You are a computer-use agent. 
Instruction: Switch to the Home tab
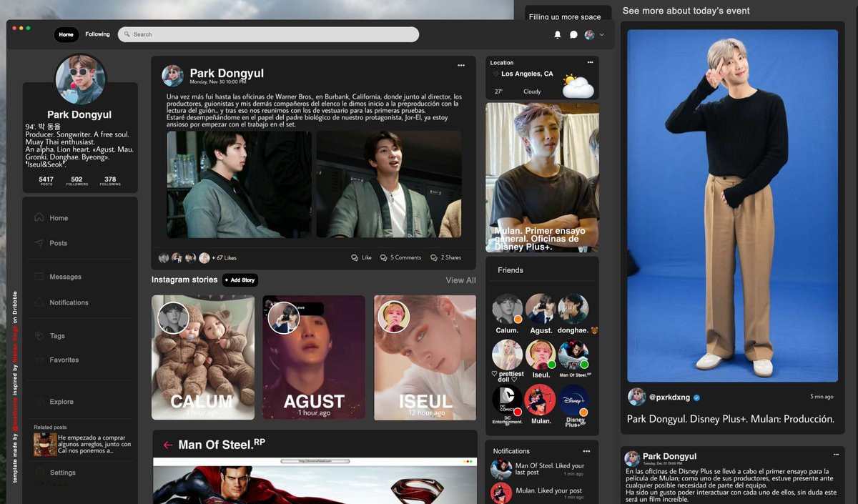coord(66,34)
